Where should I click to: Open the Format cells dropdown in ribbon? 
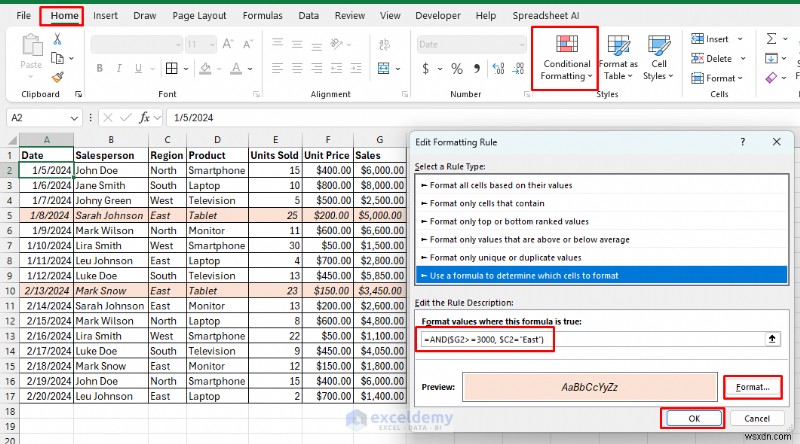pos(716,78)
